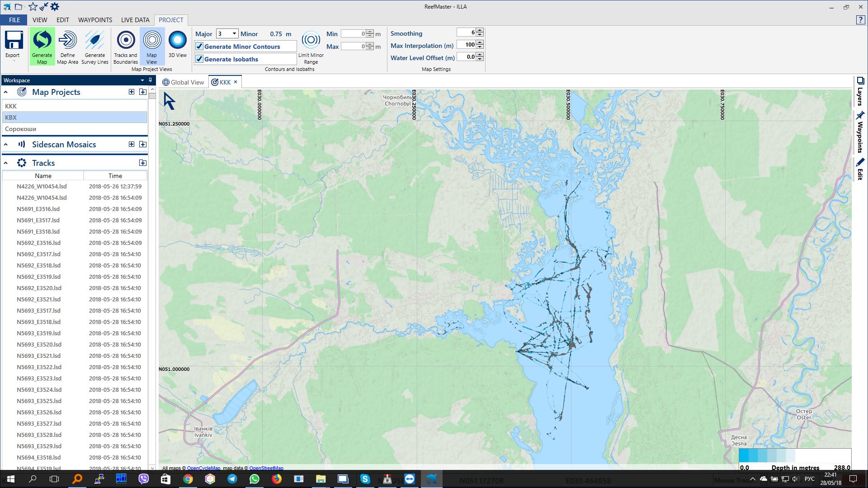Collapse the Map Projects section
Image resolution: width=868 pixels, height=488 pixels.
click(x=6, y=92)
